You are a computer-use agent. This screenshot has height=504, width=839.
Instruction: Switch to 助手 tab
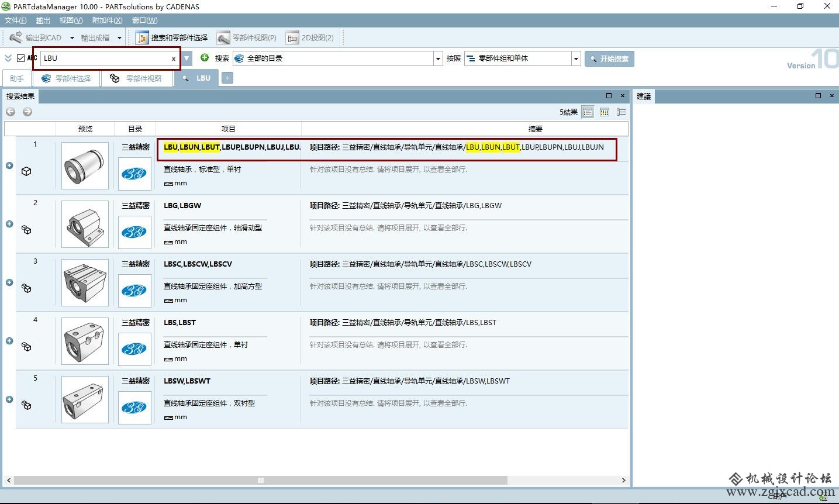17,78
